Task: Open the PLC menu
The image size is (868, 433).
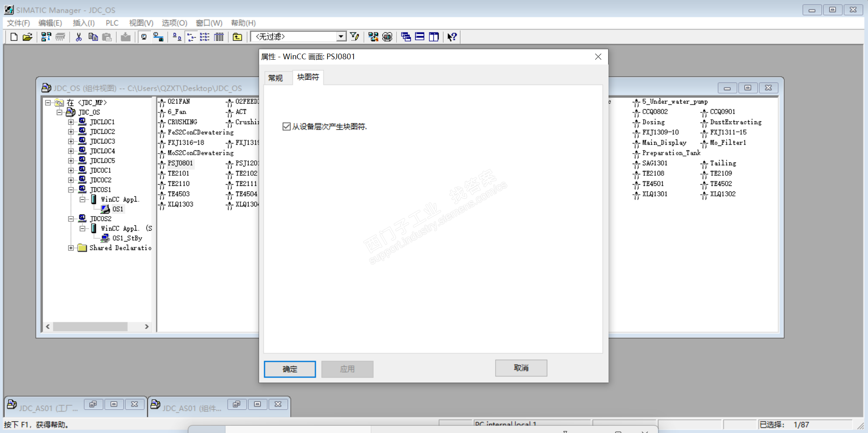Action: tap(112, 23)
